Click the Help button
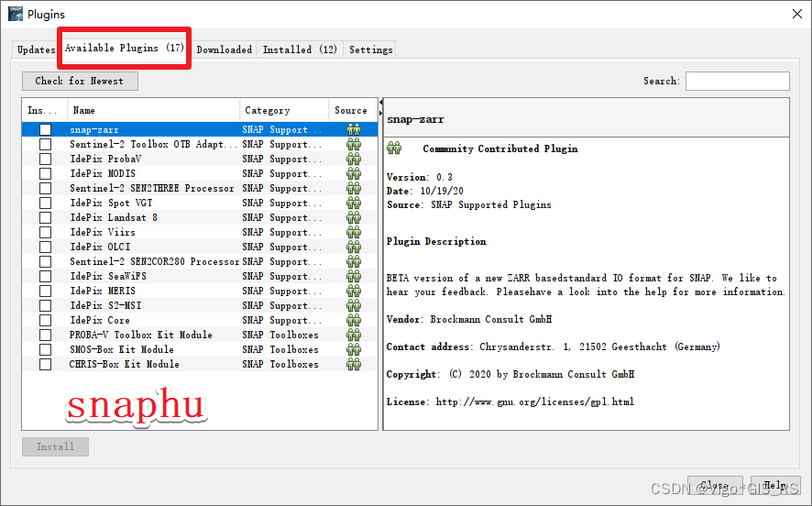The width and height of the screenshot is (812, 506). coord(775,485)
